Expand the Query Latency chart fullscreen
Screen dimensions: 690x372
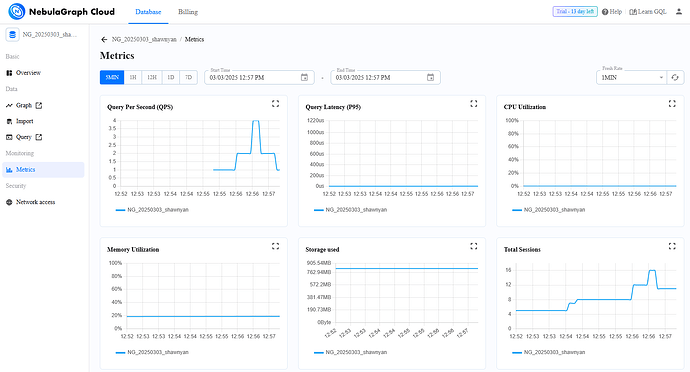pyautogui.click(x=473, y=104)
